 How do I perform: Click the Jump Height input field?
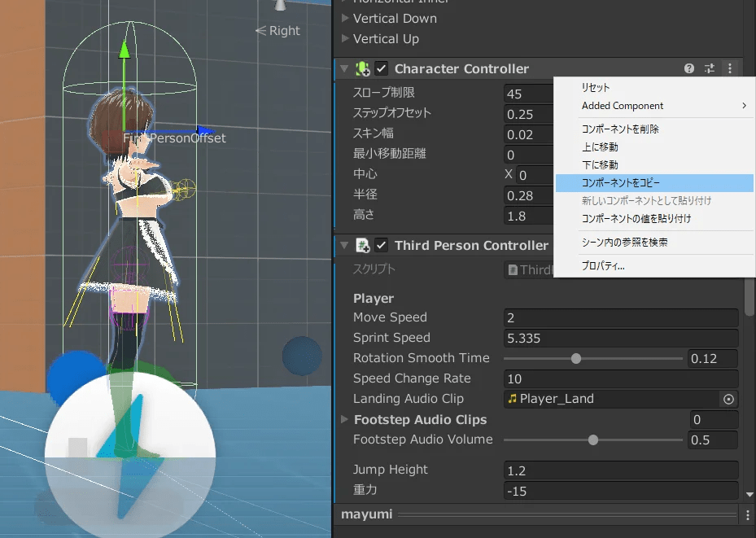click(x=621, y=470)
